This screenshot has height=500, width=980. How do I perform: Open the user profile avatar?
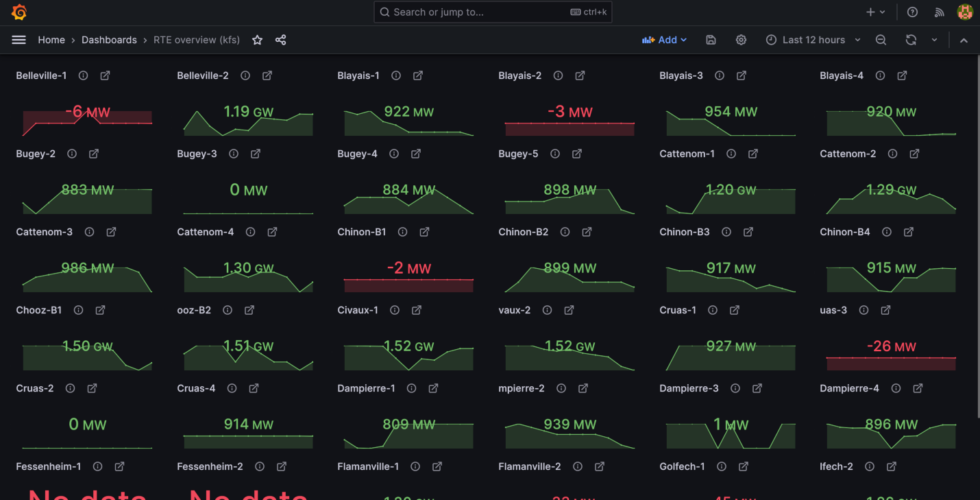pyautogui.click(x=964, y=12)
